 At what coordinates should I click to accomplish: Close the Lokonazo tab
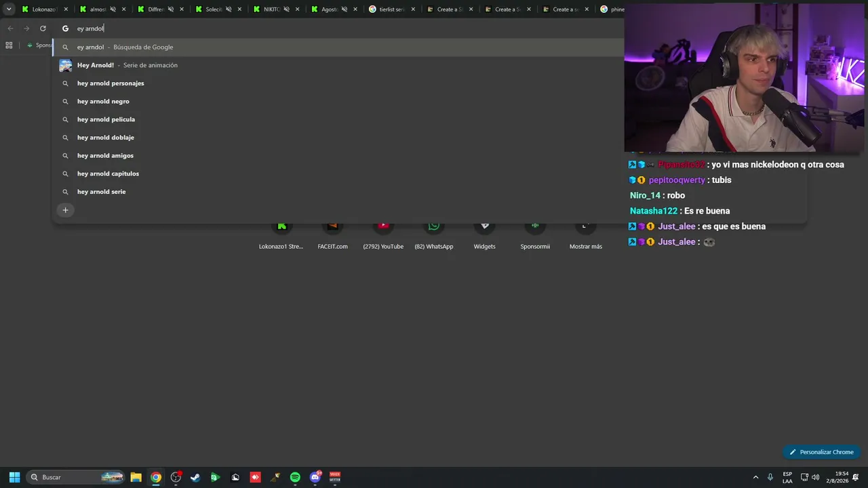click(66, 9)
